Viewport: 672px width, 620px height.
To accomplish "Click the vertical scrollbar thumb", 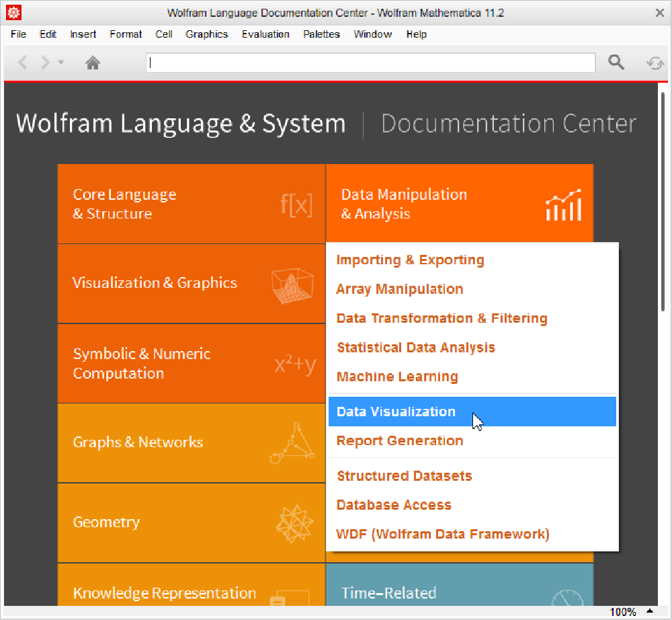I will click(x=663, y=202).
